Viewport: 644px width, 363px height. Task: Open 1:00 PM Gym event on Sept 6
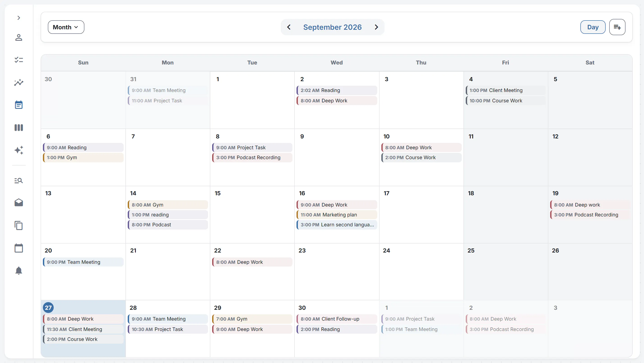point(83,157)
